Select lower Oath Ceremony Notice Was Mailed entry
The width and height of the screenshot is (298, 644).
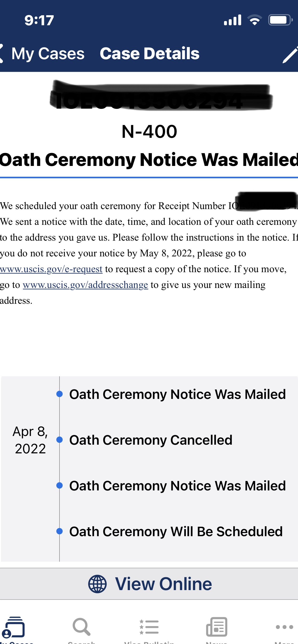click(x=177, y=486)
